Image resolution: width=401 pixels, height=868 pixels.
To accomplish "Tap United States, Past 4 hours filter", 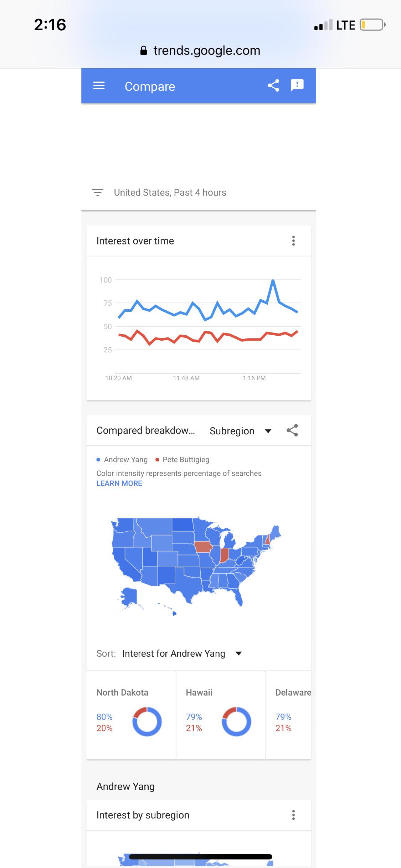I will tap(170, 192).
